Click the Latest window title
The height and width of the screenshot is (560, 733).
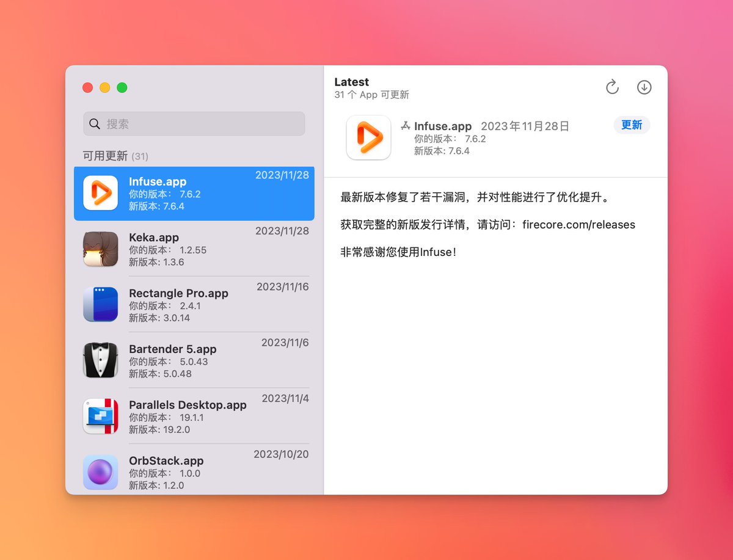coord(352,82)
